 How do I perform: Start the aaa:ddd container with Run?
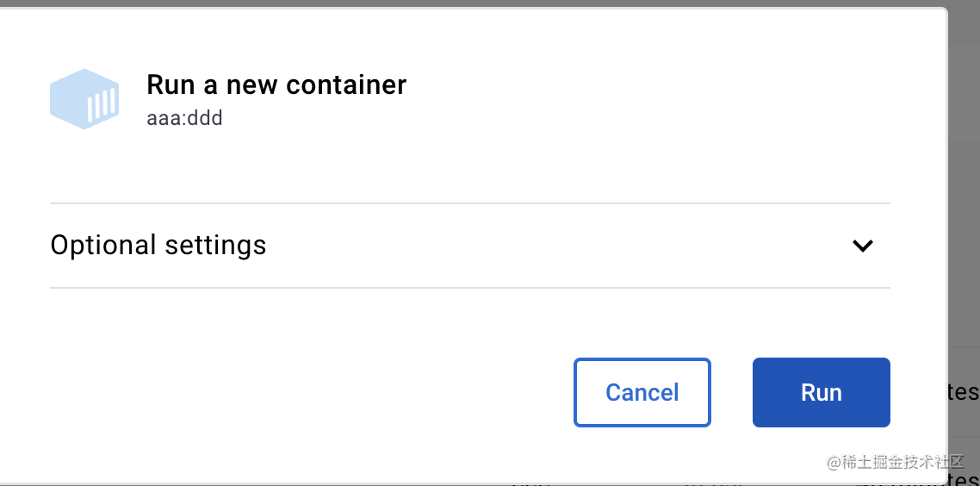[821, 393]
